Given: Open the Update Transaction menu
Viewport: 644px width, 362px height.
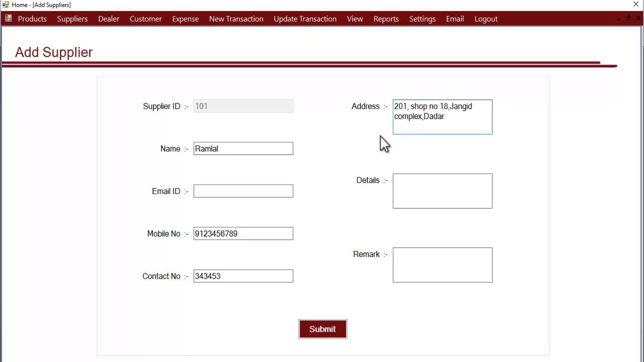Looking at the screenshot, I should (305, 19).
